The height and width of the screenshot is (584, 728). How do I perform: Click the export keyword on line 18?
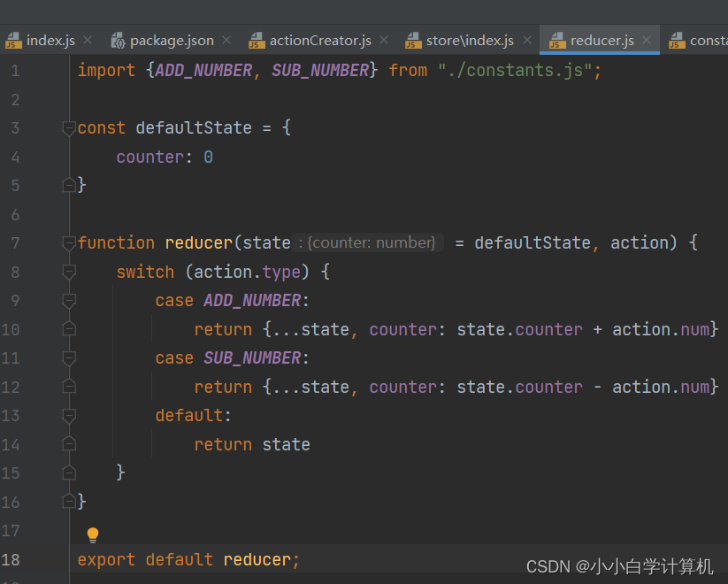(x=106, y=559)
